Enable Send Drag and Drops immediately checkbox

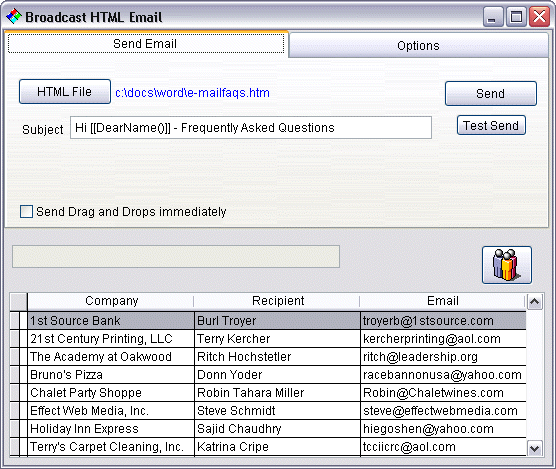[x=27, y=212]
